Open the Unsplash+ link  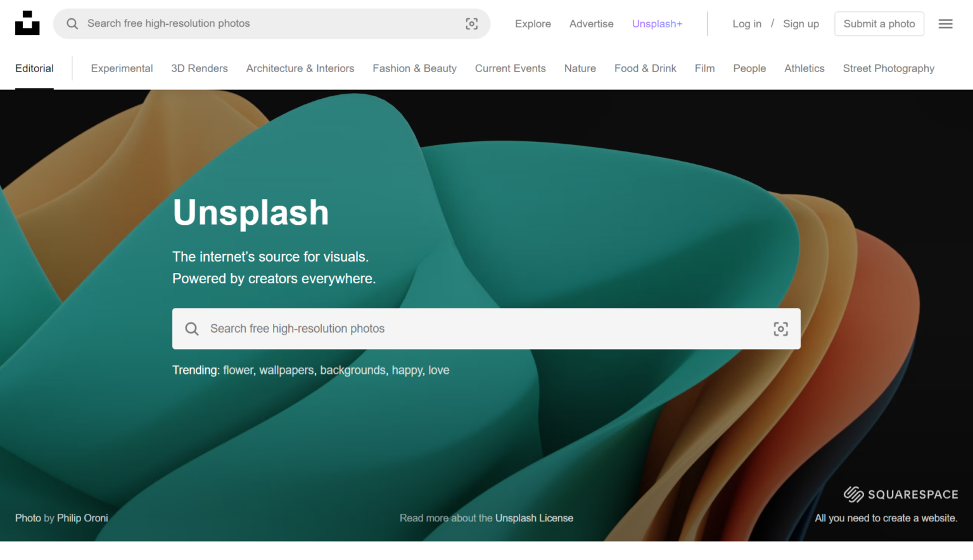pyautogui.click(x=657, y=24)
